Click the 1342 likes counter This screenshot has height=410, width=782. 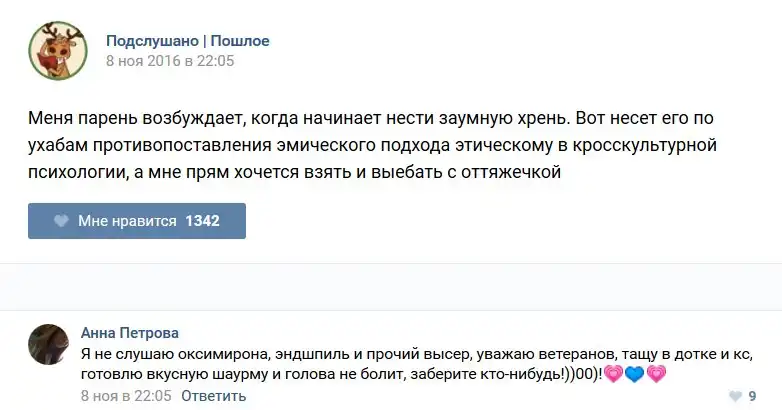(202, 221)
